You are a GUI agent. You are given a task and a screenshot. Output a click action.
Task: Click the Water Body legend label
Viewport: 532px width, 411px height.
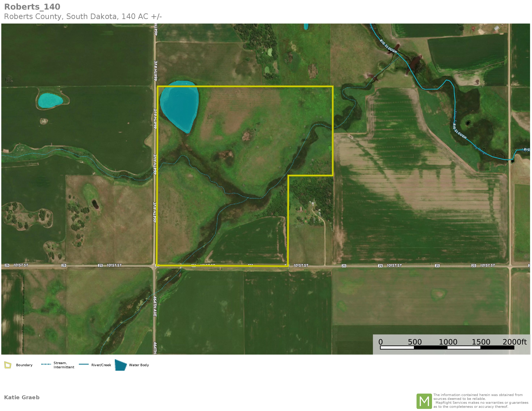point(139,365)
